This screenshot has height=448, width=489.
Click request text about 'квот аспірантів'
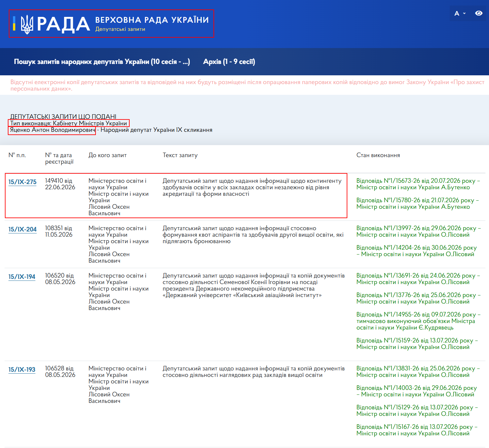(253, 235)
